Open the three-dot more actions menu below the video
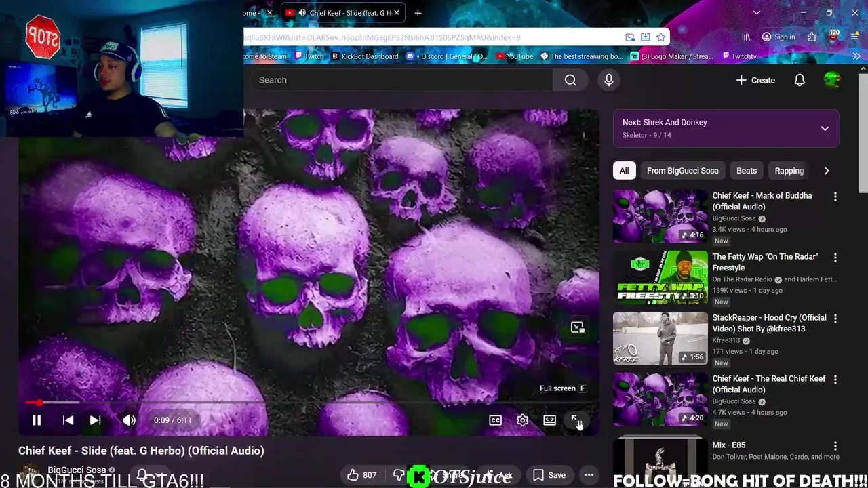The image size is (868, 488). point(589,475)
